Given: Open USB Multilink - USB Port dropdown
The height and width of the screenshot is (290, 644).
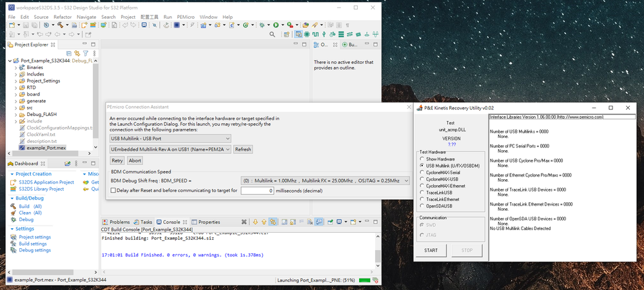Looking at the screenshot, I should pyautogui.click(x=170, y=139).
